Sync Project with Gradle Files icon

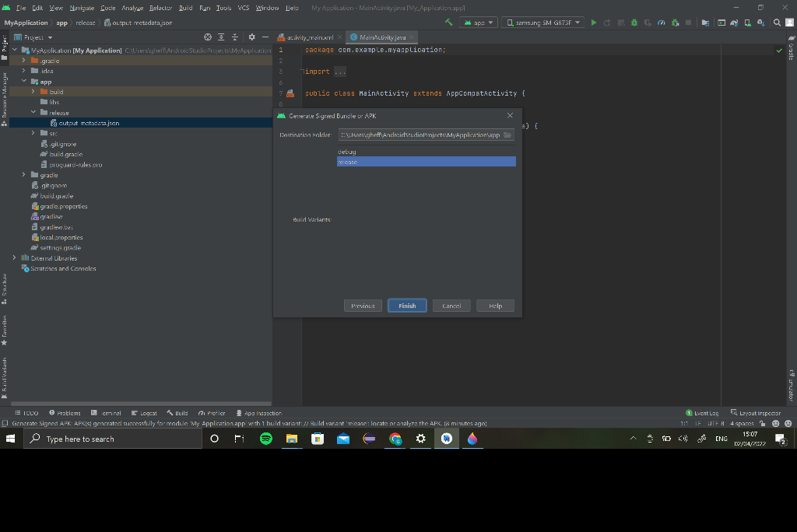pyautogui.click(x=734, y=23)
